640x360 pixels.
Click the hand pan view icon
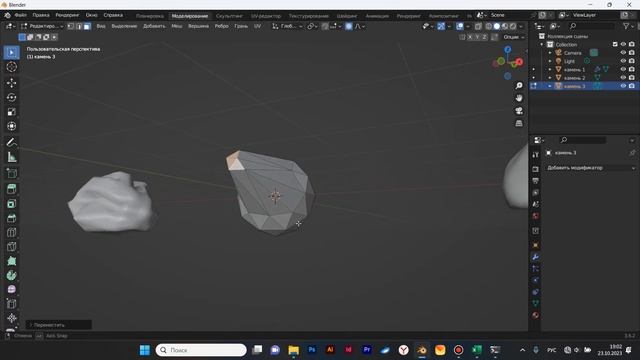(x=519, y=98)
